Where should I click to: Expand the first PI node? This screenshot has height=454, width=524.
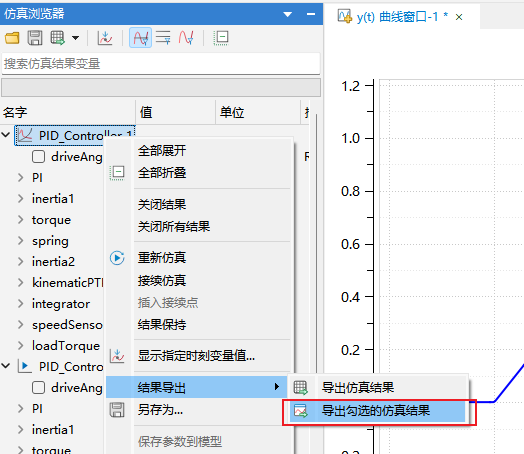21,177
